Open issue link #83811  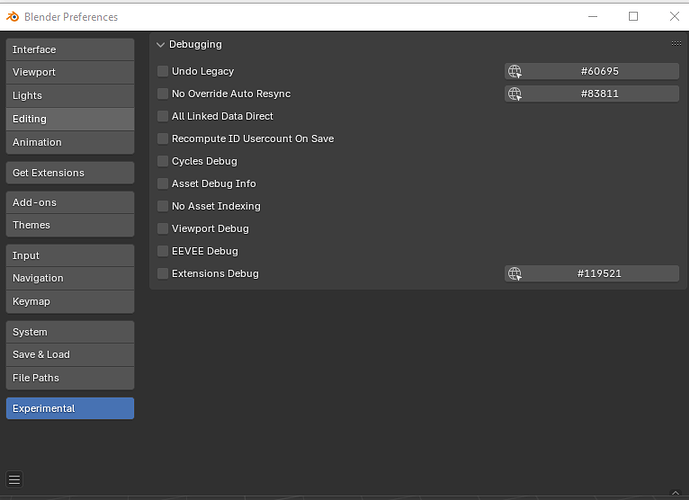(591, 94)
